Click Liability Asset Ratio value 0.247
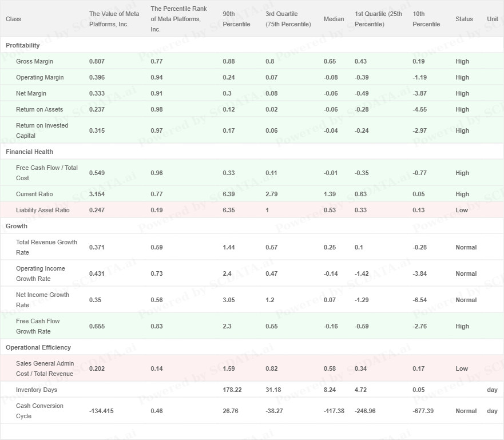Screen dimensions: 504x440 click(x=97, y=210)
